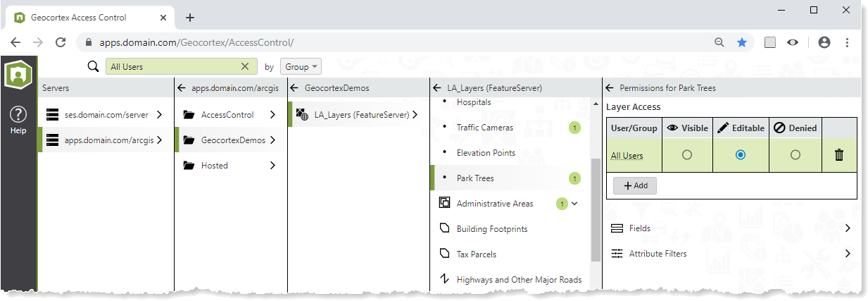This screenshot has height=301, width=868.
Task: Select the Denied radio for All Users
Action: (x=795, y=155)
